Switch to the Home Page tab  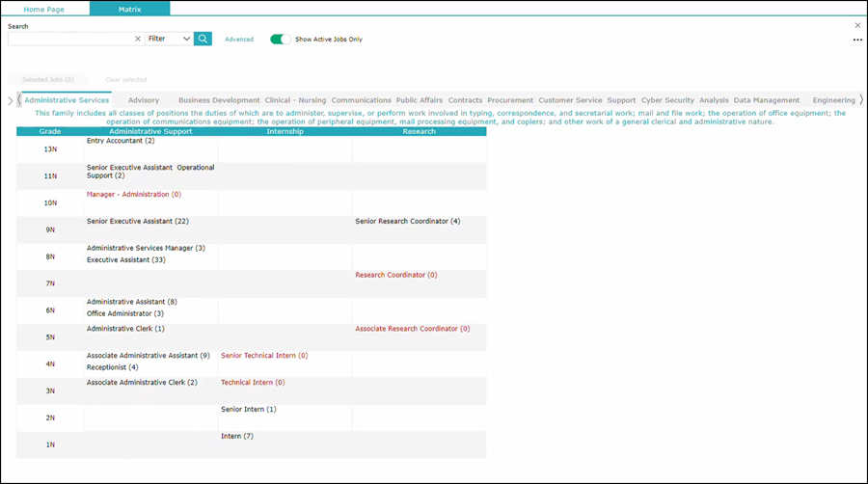[44, 9]
